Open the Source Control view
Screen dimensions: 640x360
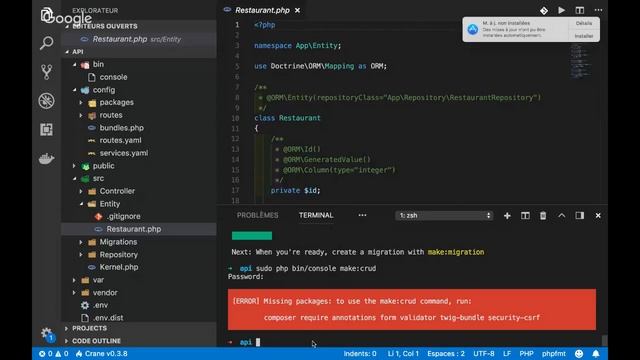tap(47, 72)
